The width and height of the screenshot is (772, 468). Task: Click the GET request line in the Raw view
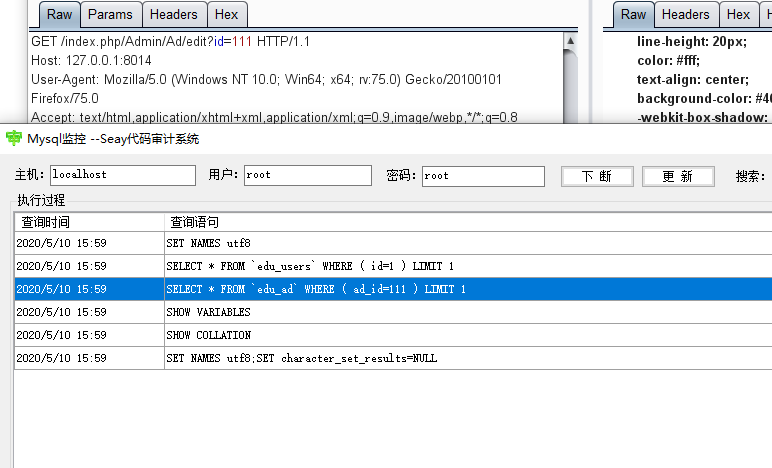pyautogui.click(x=170, y=41)
